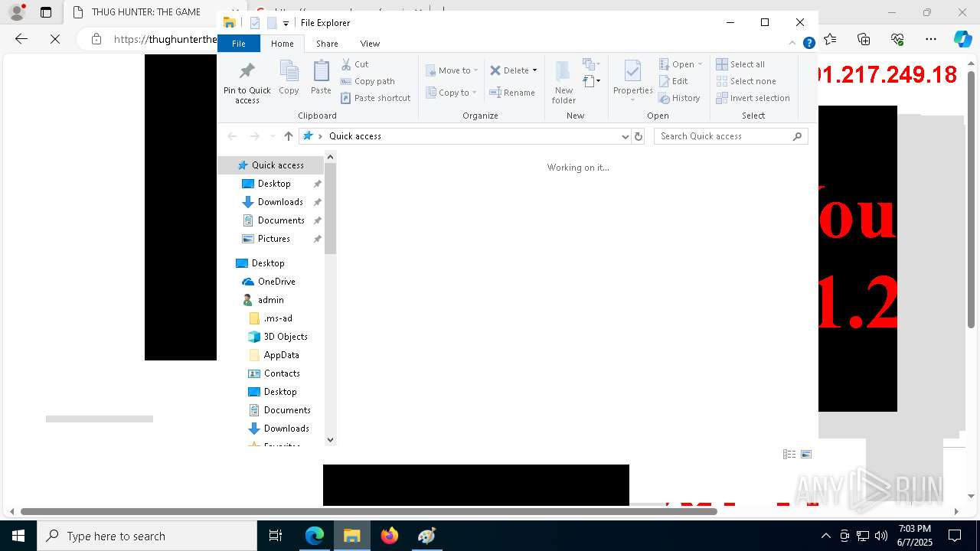Screen dimensions: 980x551
Task: Click the taskbar search box
Action: tap(147, 536)
